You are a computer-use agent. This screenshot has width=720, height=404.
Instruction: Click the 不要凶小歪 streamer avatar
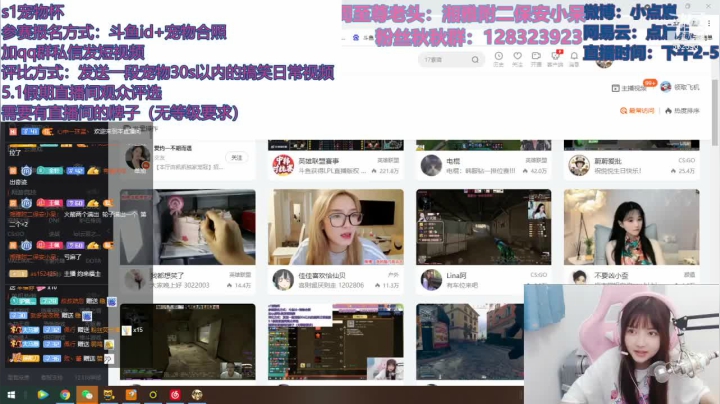(579, 277)
